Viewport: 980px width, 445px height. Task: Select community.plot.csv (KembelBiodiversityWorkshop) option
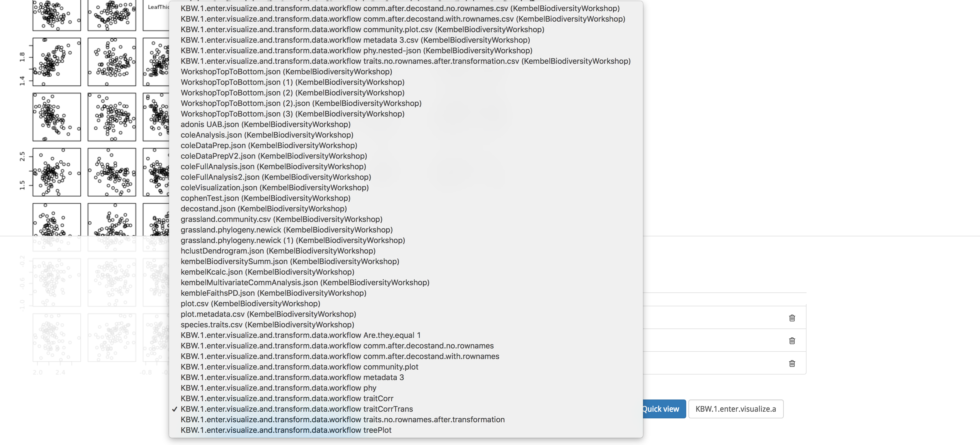click(x=405, y=29)
